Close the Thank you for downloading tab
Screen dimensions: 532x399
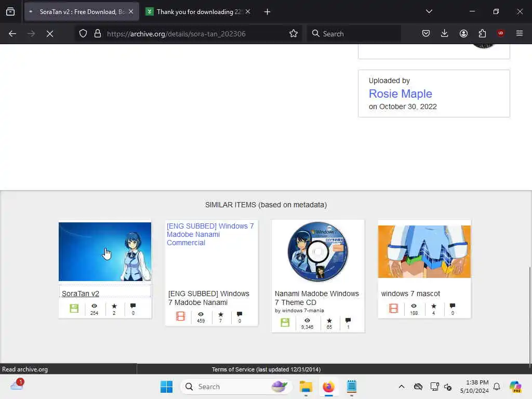point(248,12)
